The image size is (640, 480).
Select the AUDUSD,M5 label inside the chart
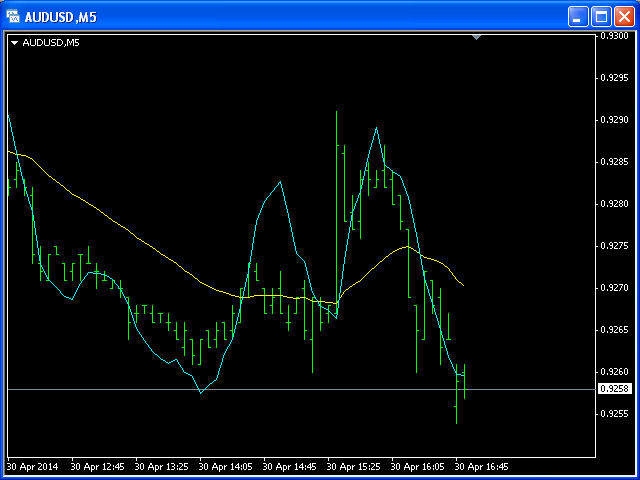coord(51,42)
